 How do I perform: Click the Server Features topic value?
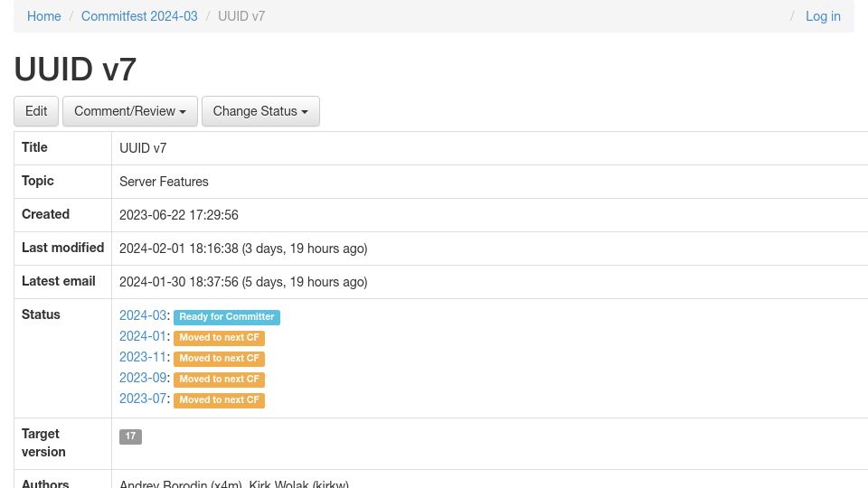click(164, 182)
